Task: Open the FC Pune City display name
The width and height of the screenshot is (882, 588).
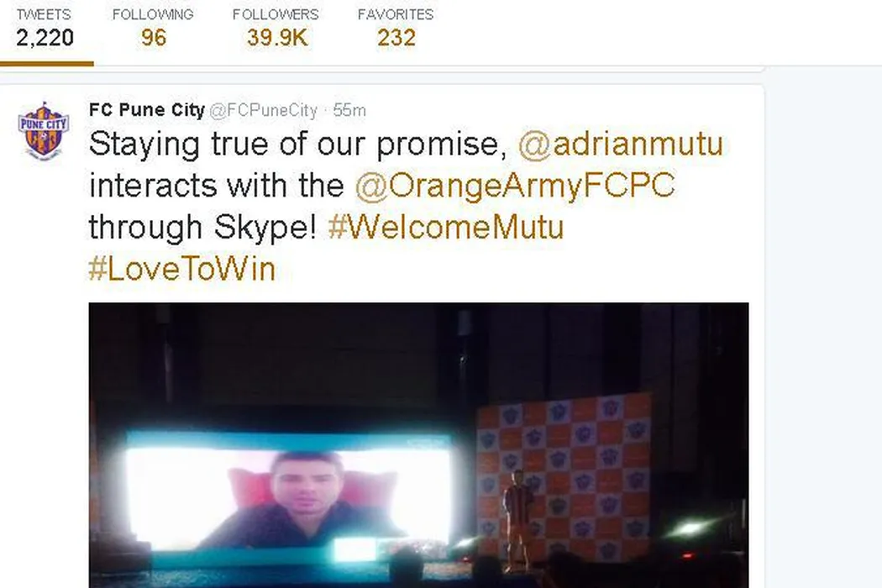Action: pyautogui.click(x=147, y=110)
